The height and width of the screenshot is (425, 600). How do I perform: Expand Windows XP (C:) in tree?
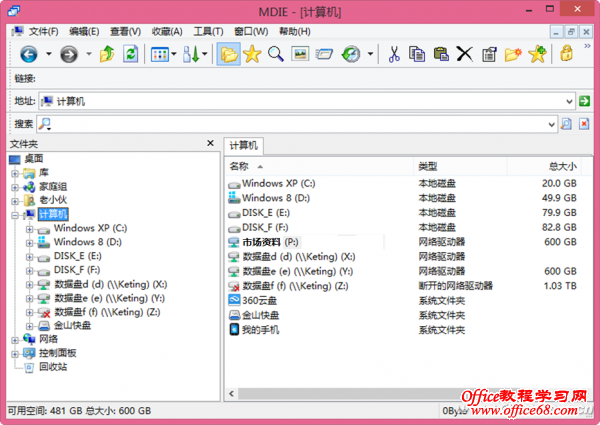pos(29,229)
